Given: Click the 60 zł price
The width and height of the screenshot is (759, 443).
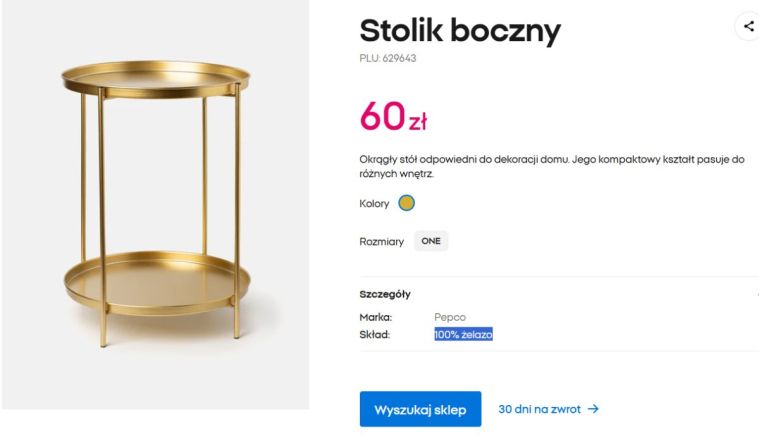Looking at the screenshot, I should [x=393, y=117].
